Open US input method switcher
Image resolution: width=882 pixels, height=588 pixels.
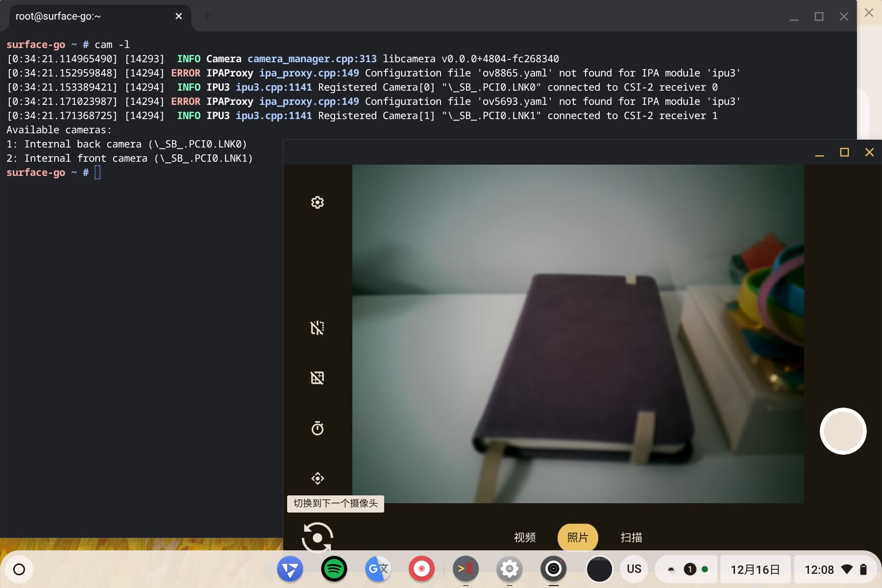[634, 569]
